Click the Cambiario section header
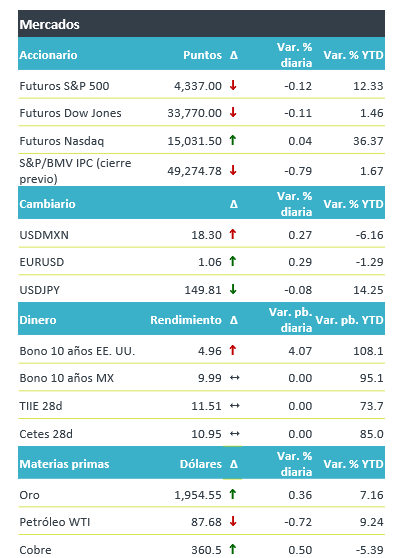 (x=47, y=204)
